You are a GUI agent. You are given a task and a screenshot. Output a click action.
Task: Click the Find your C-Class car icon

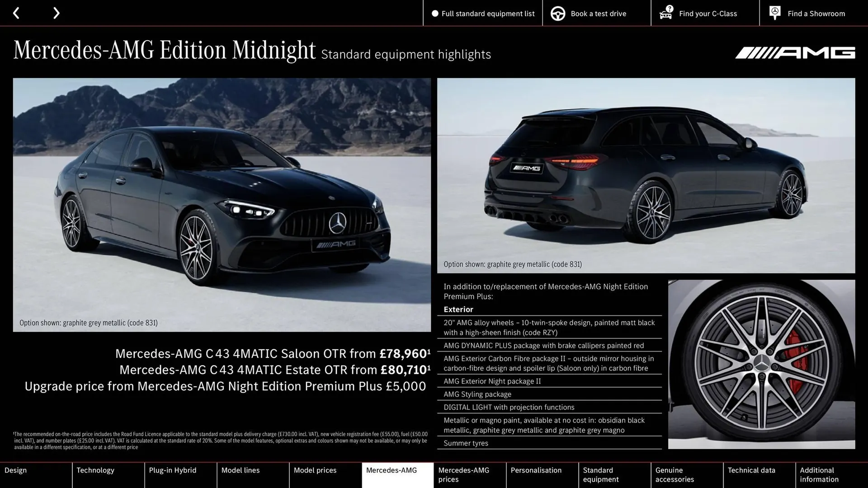pos(665,14)
